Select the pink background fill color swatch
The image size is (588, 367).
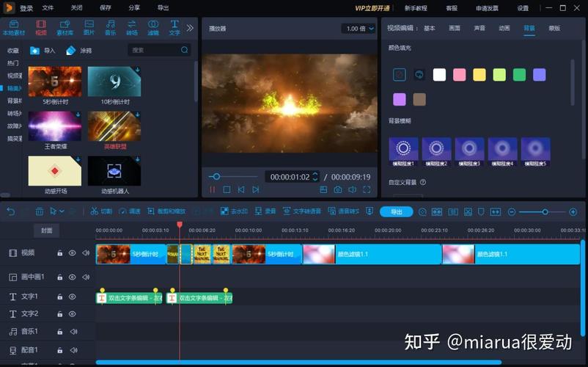coord(459,75)
